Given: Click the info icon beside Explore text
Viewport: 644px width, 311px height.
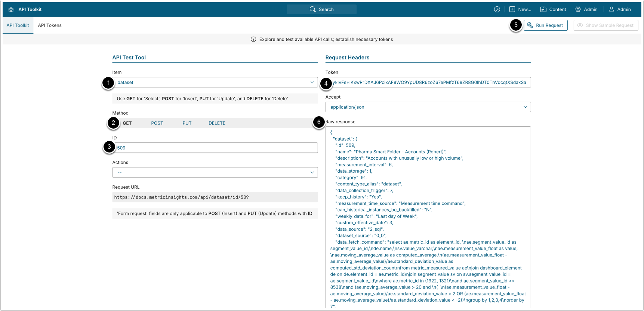Looking at the screenshot, I should [253, 39].
